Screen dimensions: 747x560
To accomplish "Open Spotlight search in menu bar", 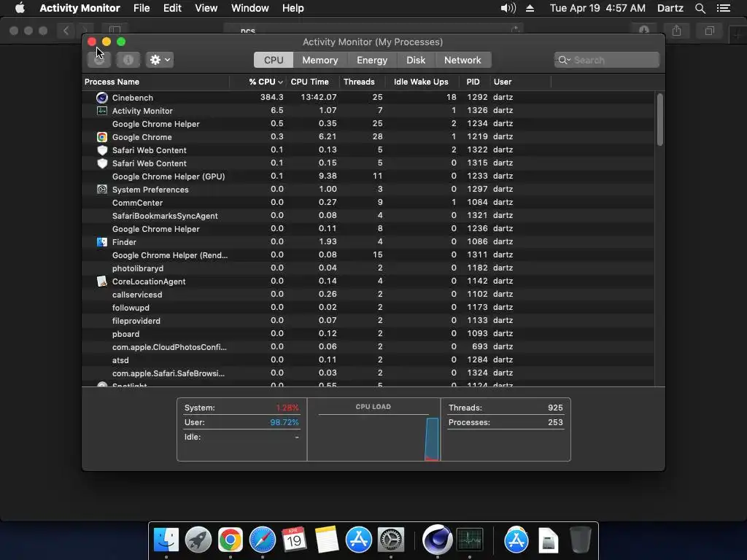I will tap(700, 8).
